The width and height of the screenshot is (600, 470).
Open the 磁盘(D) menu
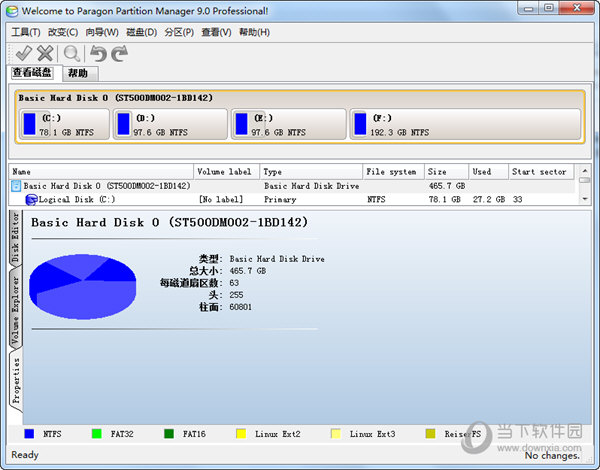pyautogui.click(x=142, y=32)
